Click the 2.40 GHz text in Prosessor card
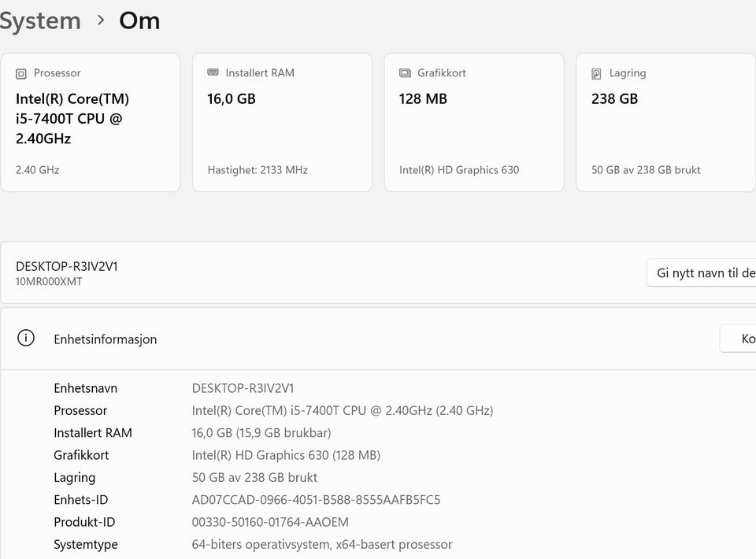Viewport: 756px width, 559px height. pos(37,170)
